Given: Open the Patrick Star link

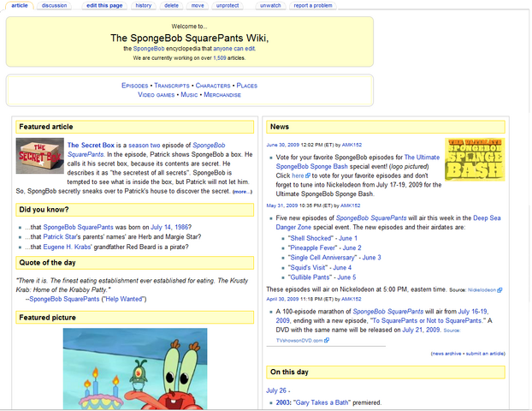Looking at the screenshot, I should 59,236.
